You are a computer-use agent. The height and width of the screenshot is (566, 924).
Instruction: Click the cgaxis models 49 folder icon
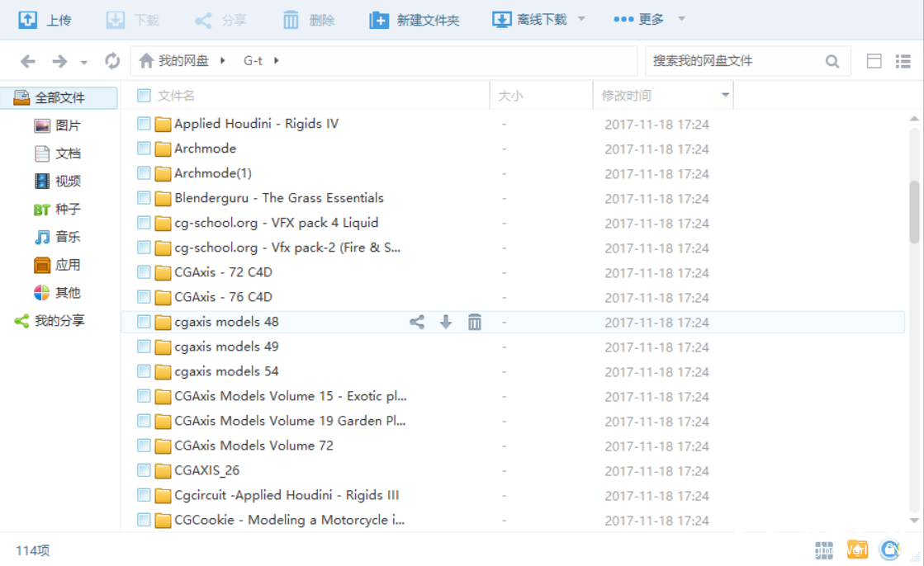point(163,347)
